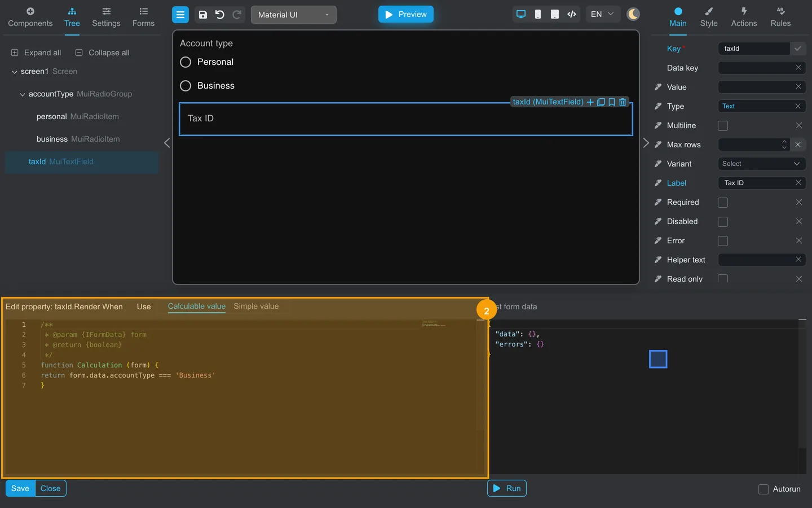Select personal MuiRadioItem in tree
The height and width of the screenshot is (508, 812).
coord(78,117)
